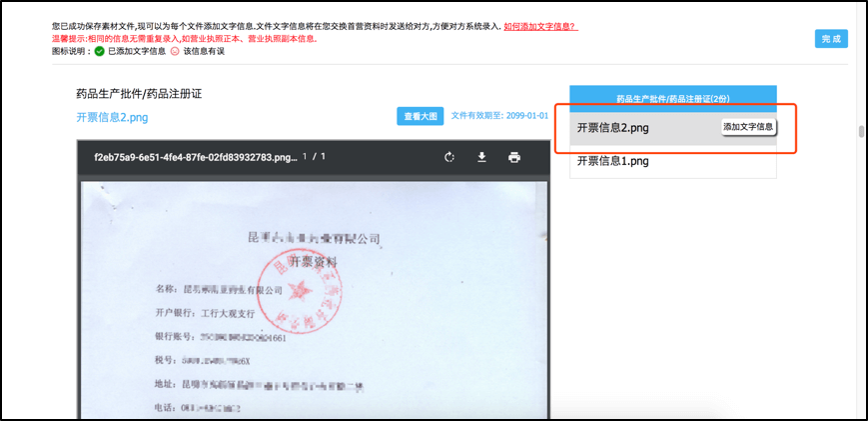Click the 完成 button
The height and width of the screenshot is (421, 868).
831,39
